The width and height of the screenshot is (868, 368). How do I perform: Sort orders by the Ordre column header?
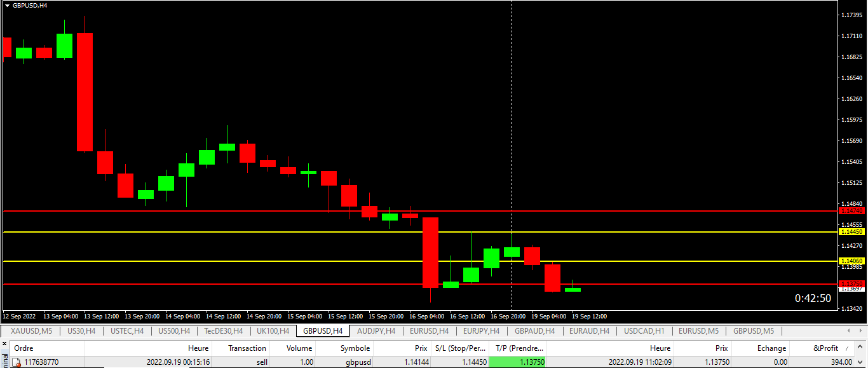(x=24, y=348)
